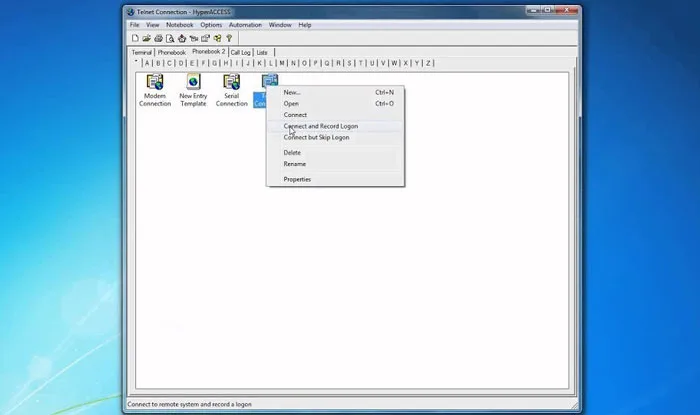Filter phonebook by letter B
The height and width of the screenshot is (415, 700).
tap(158, 63)
